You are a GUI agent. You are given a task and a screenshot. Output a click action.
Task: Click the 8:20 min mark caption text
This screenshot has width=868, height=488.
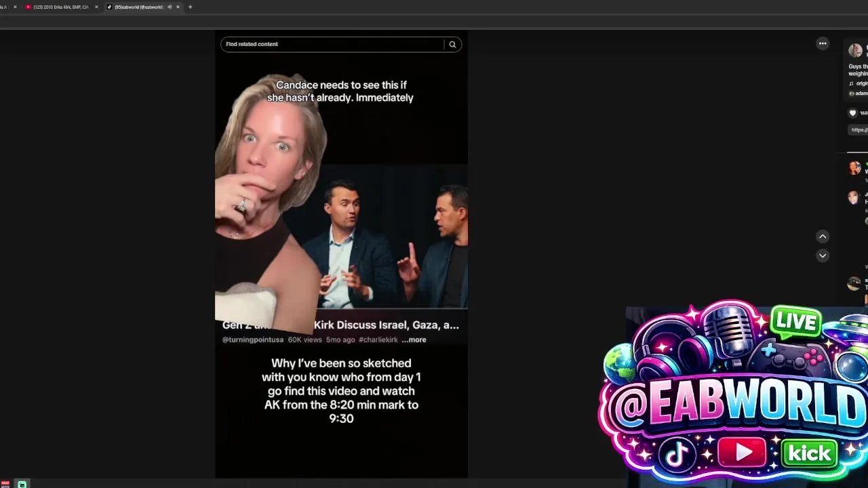click(341, 391)
